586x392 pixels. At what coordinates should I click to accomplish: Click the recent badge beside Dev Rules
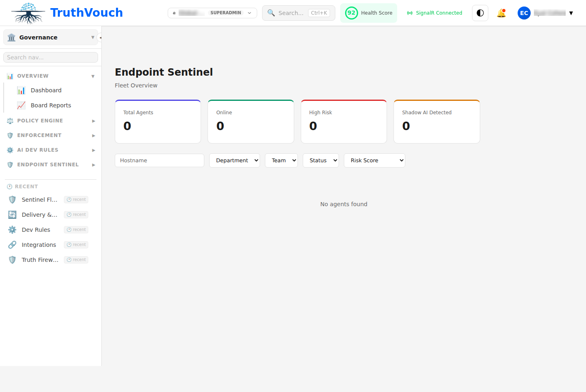pyautogui.click(x=76, y=229)
